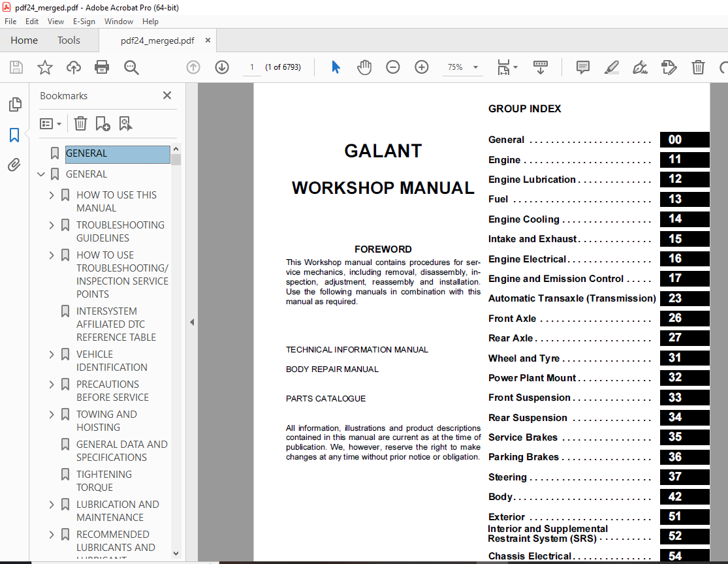This screenshot has width=728, height=564.
Task: Print the document with printer icon
Action: (102, 67)
